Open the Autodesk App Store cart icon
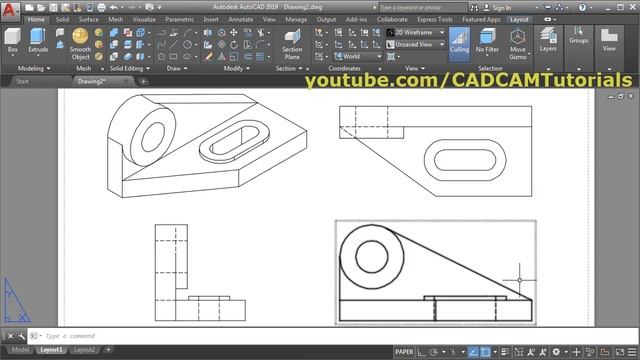Screen dimensions: 640x360 tap(548, 7)
